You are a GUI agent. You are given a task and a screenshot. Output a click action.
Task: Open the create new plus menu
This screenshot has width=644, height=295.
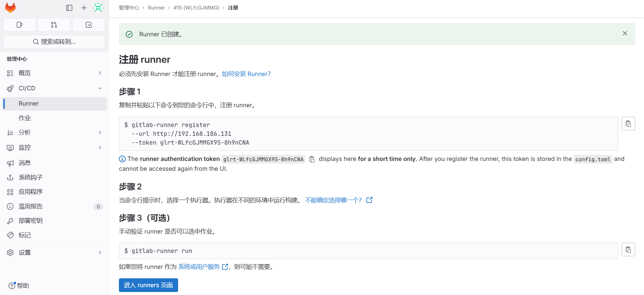coord(84,8)
